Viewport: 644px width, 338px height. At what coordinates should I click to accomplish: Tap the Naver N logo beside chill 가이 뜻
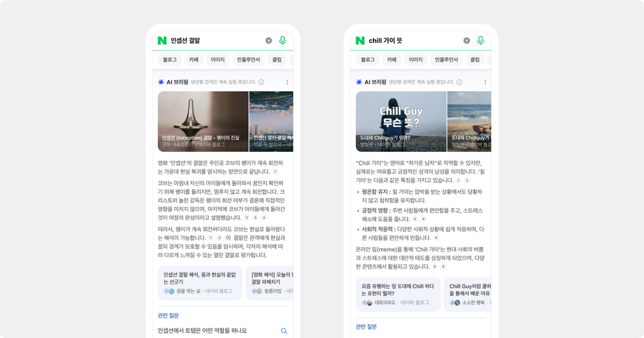[x=360, y=40]
